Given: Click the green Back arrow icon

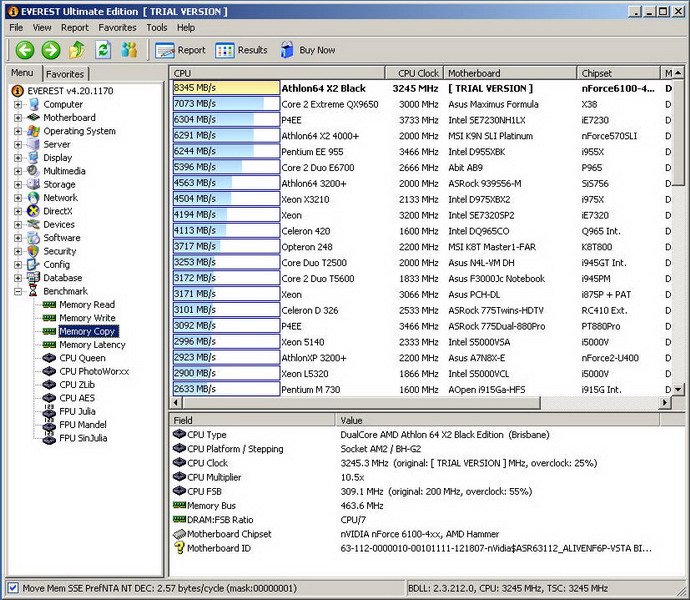Looking at the screenshot, I should 25,50.
